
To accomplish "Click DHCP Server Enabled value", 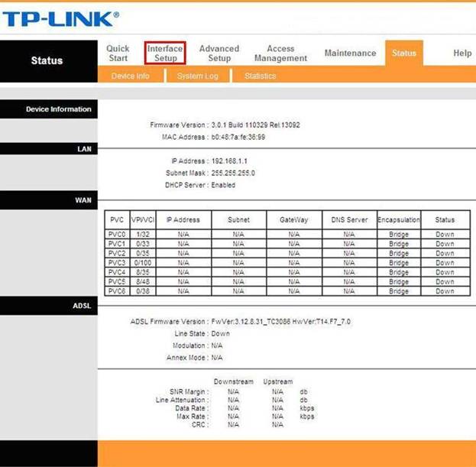I will (223, 185).
